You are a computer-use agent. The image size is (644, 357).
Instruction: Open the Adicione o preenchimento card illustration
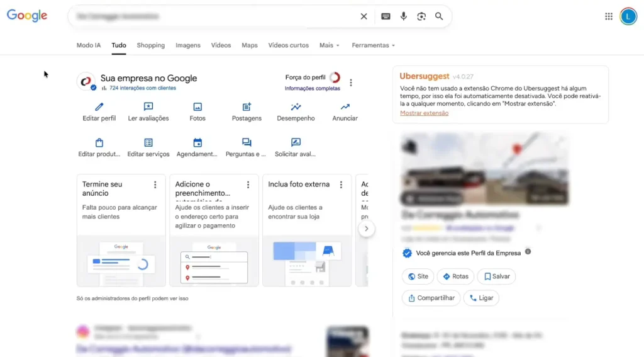click(x=214, y=261)
